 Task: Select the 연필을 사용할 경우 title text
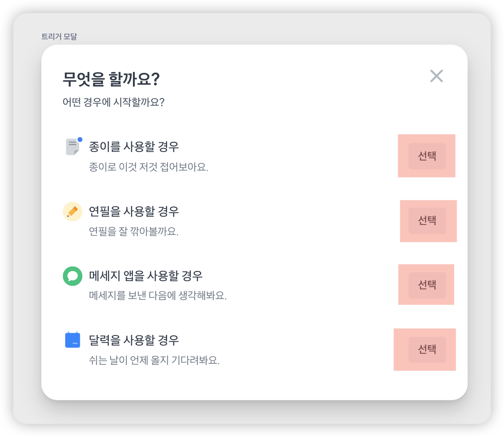pos(134,212)
